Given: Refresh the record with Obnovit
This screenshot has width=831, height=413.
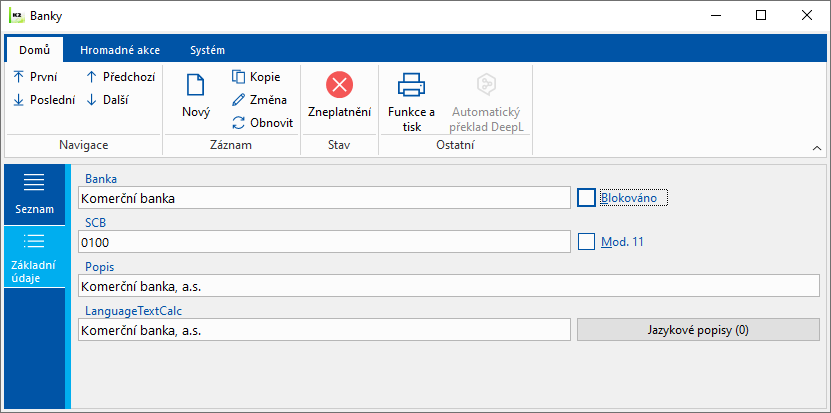Looking at the screenshot, I should point(262,122).
